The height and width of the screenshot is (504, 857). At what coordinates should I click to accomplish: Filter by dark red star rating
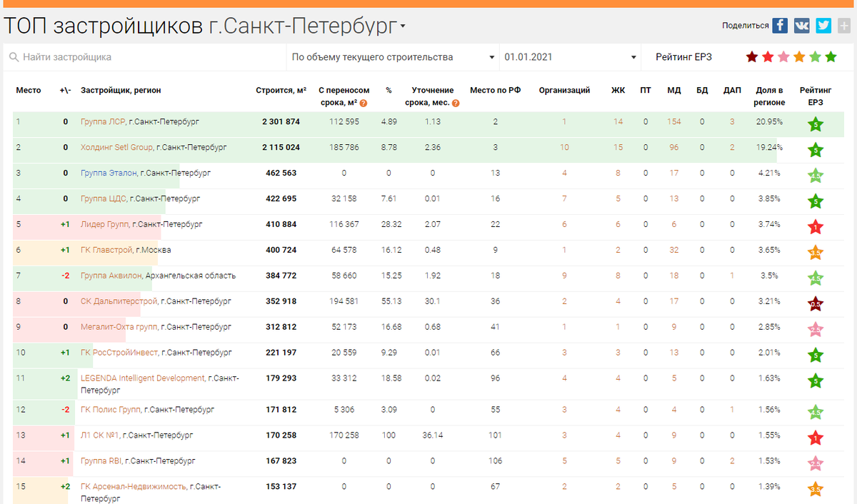(x=752, y=57)
